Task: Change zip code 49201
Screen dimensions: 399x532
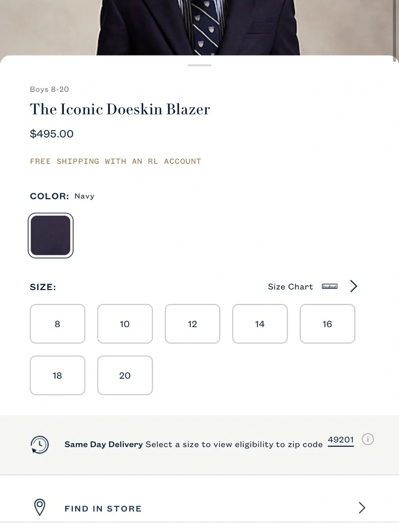Action: [341, 440]
